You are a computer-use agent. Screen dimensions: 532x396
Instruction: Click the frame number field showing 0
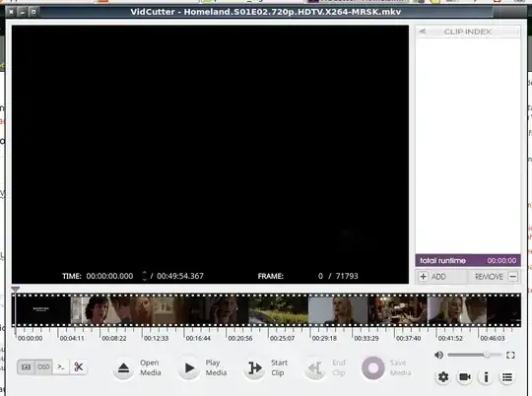pos(320,276)
